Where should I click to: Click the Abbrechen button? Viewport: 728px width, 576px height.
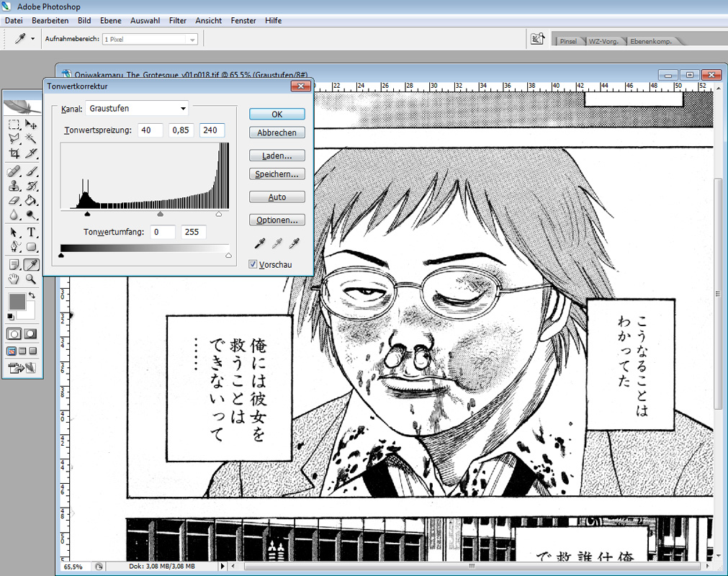(x=277, y=132)
